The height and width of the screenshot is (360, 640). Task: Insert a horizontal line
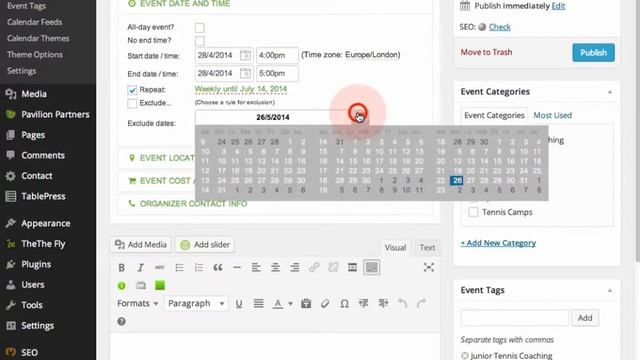237,268
